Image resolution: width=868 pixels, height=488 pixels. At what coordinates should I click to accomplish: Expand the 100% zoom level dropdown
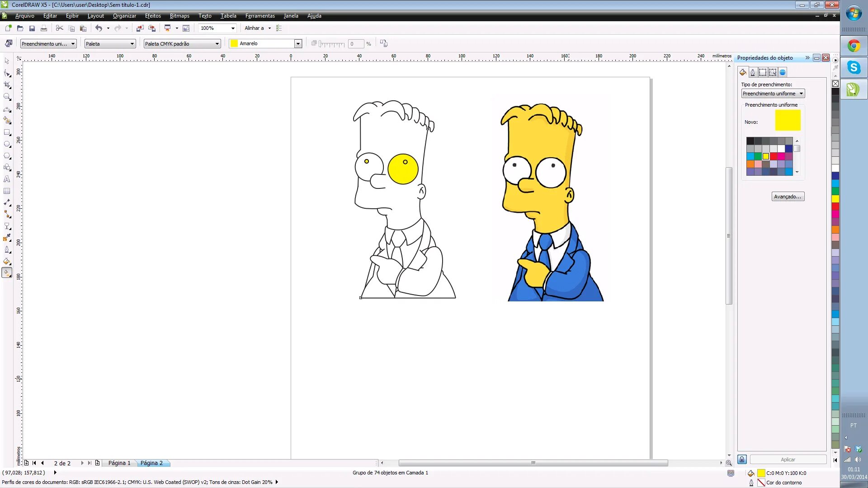point(233,28)
